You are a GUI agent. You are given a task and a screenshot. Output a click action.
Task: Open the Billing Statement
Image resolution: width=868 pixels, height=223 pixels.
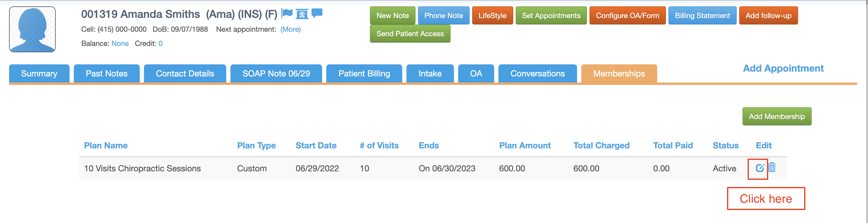click(702, 15)
